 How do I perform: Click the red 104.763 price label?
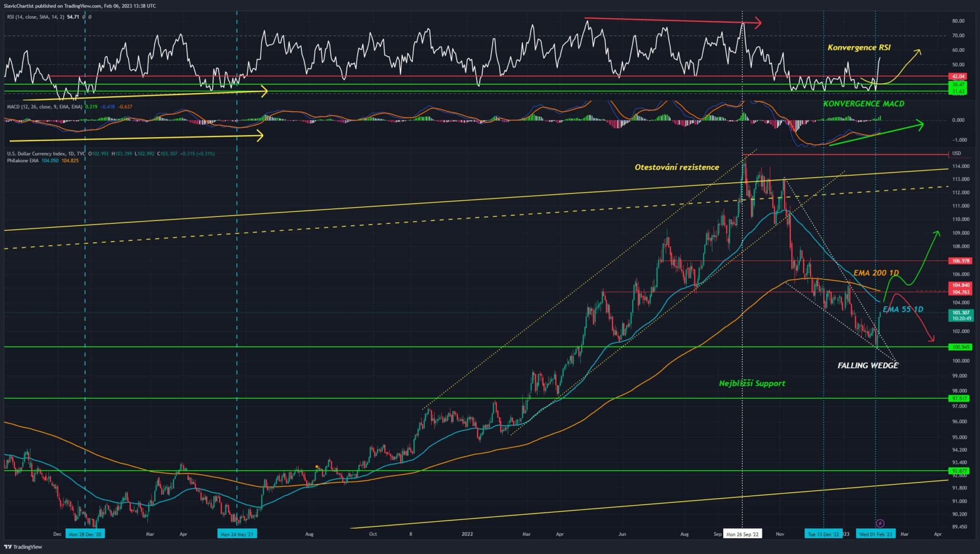click(x=960, y=291)
